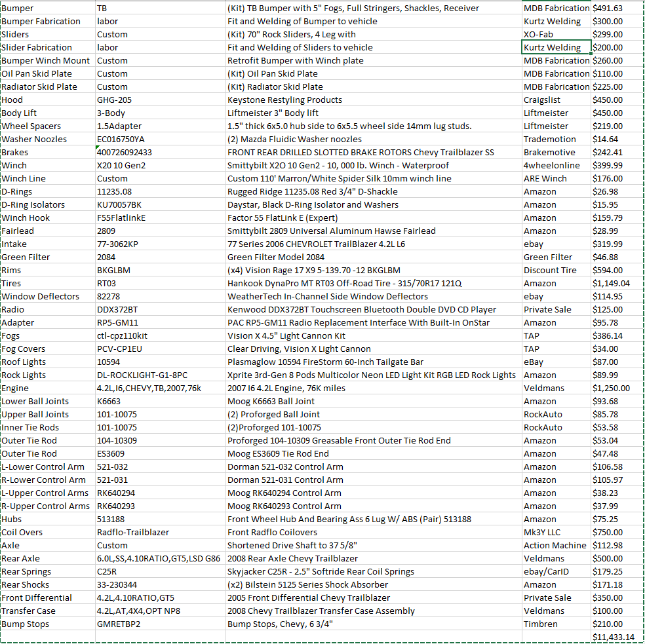The width and height of the screenshot is (645, 644).
Task: Select the "ebay/CarID" vendor cell
Action: tap(556, 572)
